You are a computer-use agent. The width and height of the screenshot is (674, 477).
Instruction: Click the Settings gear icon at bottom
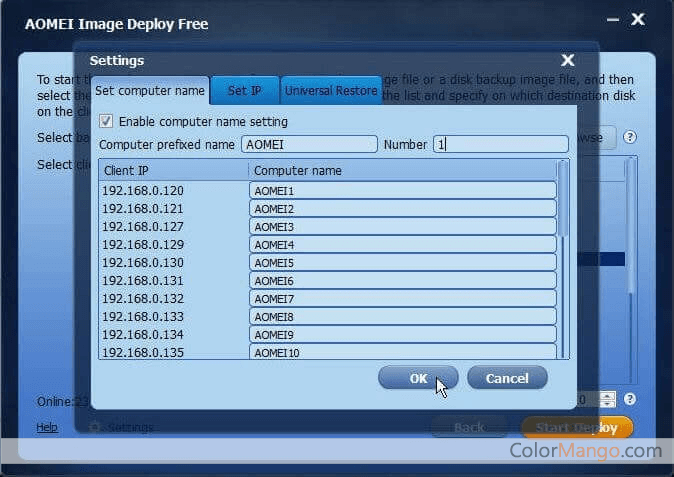click(x=95, y=427)
